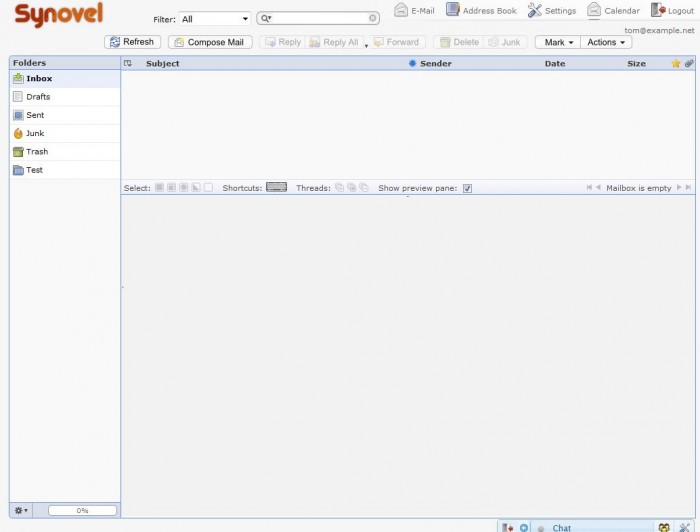Open the Calendar
This screenshot has width=700, height=532.
click(x=613, y=10)
